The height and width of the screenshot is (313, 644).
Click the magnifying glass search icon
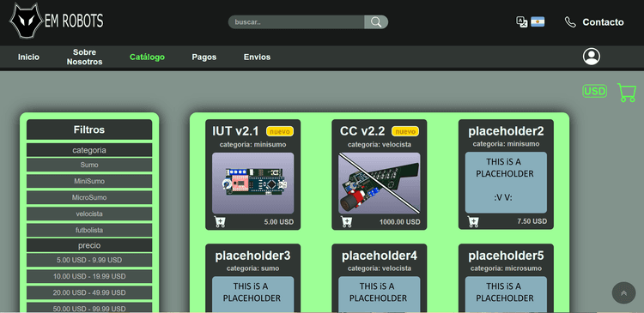pos(376,22)
